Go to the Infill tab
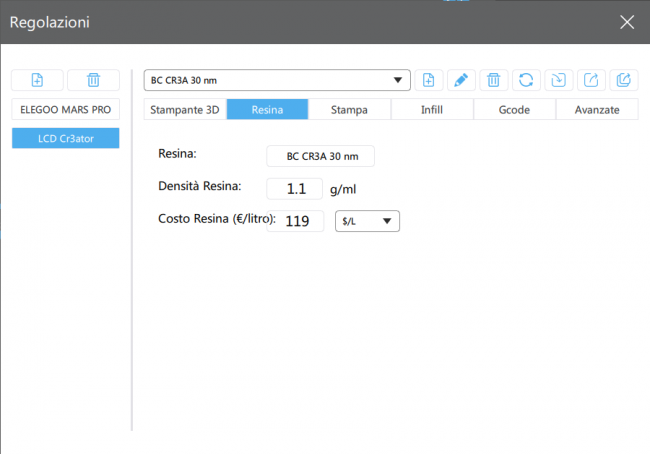This screenshot has height=454, width=650. 432,110
